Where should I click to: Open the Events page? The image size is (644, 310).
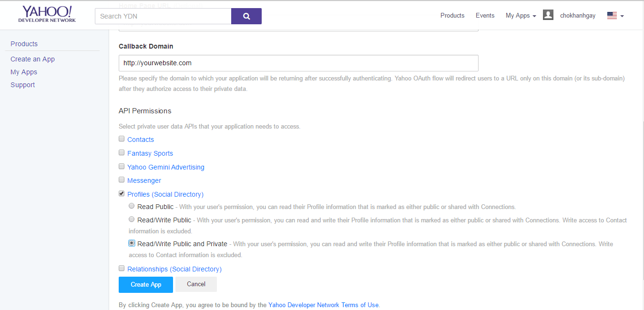pyautogui.click(x=485, y=15)
